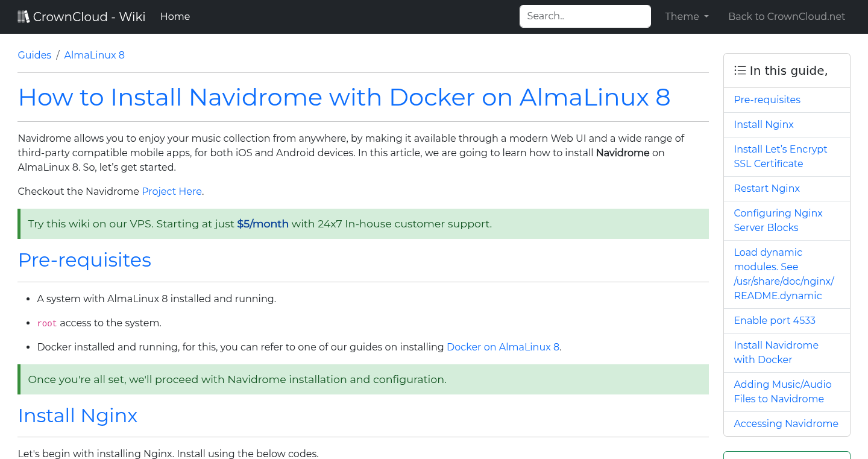Open 'Install Navidrome with Docker' sidebar entry
This screenshot has width=868, height=459.
click(x=776, y=352)
